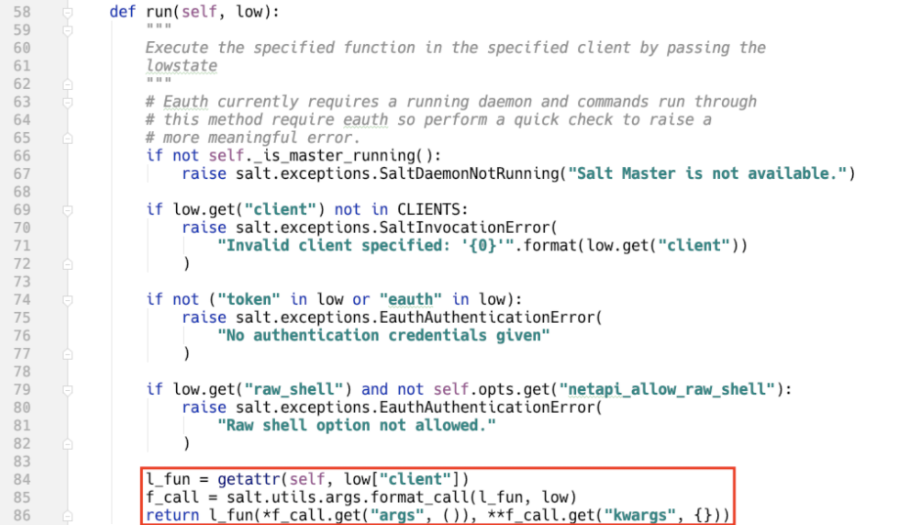This screenshot has height=525, width=908.
Task: Collapse the token check block, line 74
Action: [x=67, y=299]
